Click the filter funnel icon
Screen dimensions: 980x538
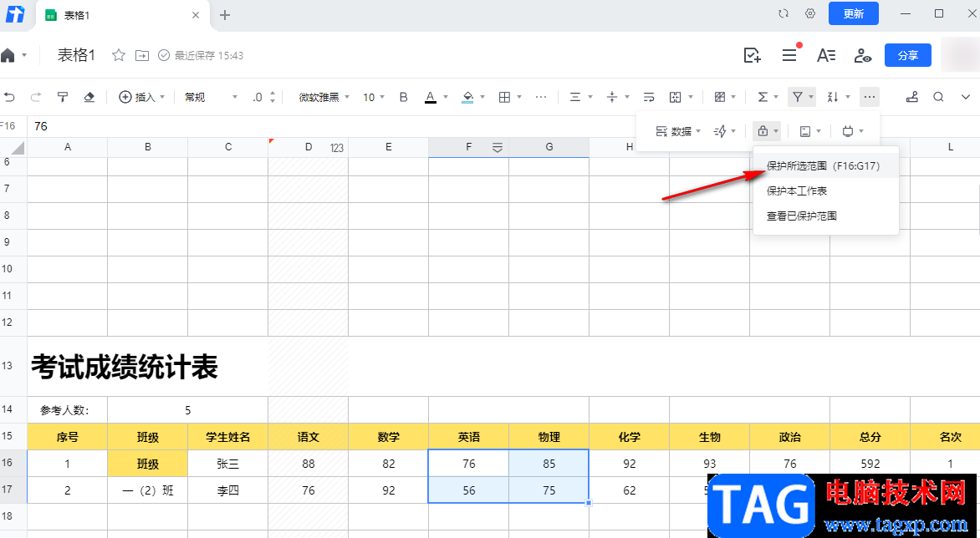tap(798, 97)
